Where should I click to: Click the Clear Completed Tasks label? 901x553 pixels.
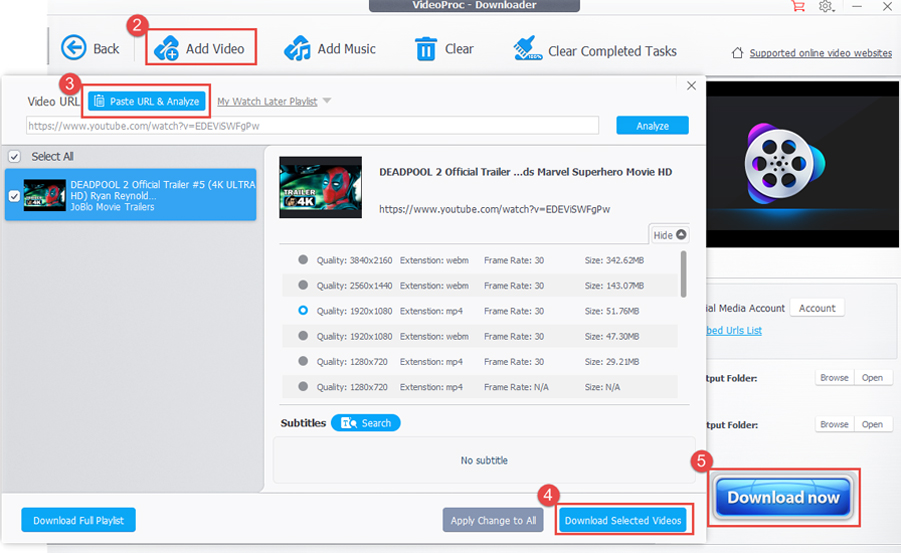click(612, 51)
